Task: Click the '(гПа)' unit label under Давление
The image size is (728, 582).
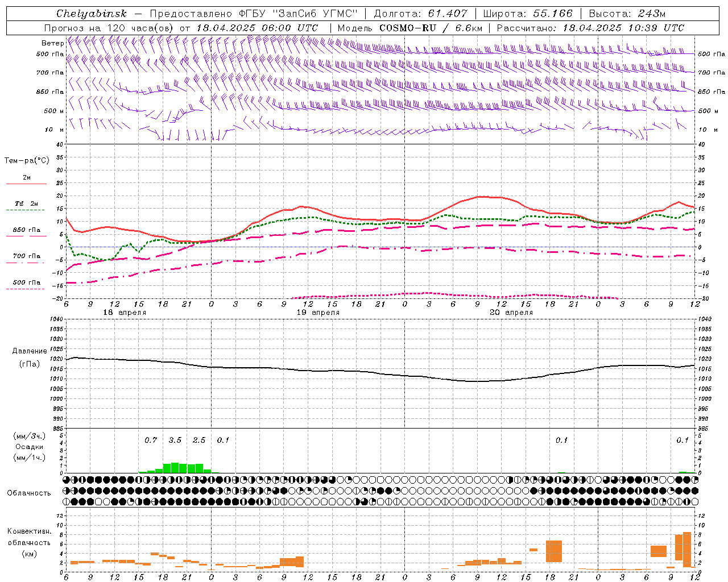Action: coord(30,364)
